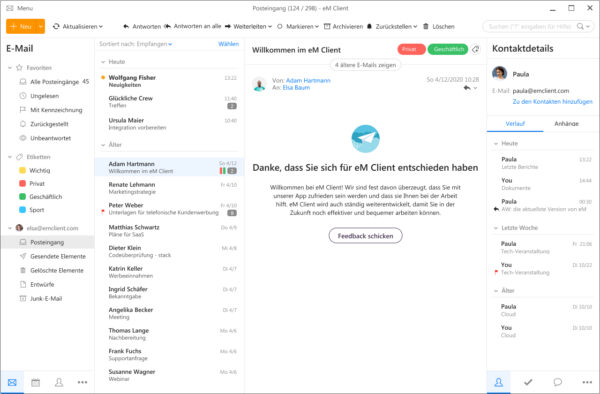Click Wählen link above message list

coord(228,44)
